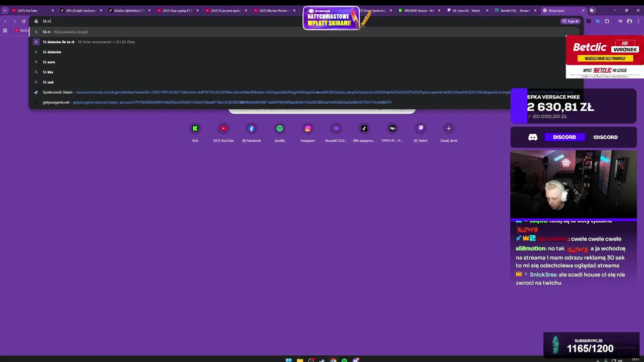Click the 2 630,81 ZŁ donation goal

click(574, 106)
